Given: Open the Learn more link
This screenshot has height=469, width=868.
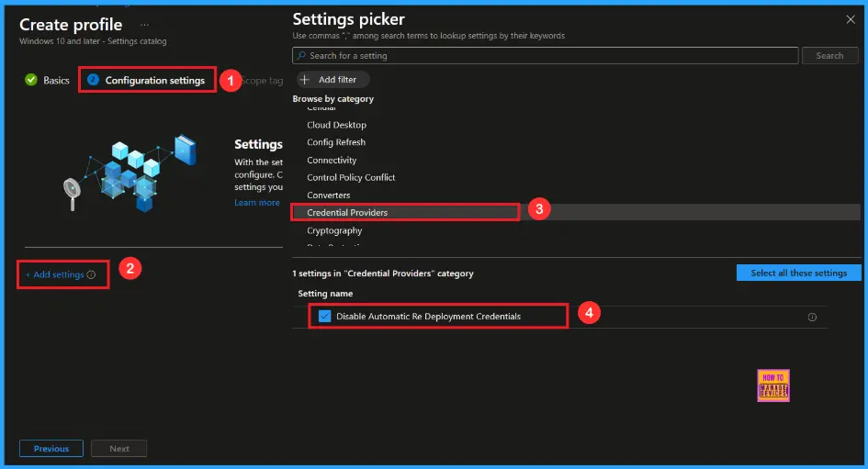Looking at the screenshot, I should click(257, 203).
